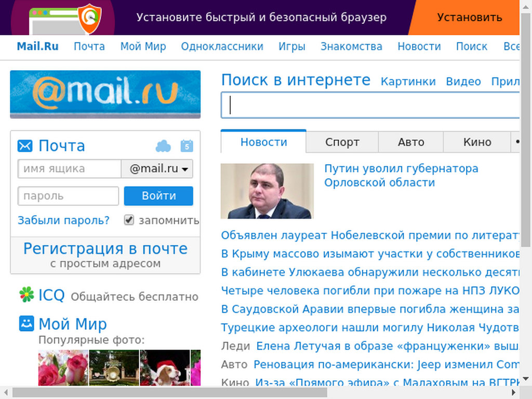Viewport: 532px width, 399px height.
Task: Open the puppy in Santa hat thumbnail
Action: [165, 368]
